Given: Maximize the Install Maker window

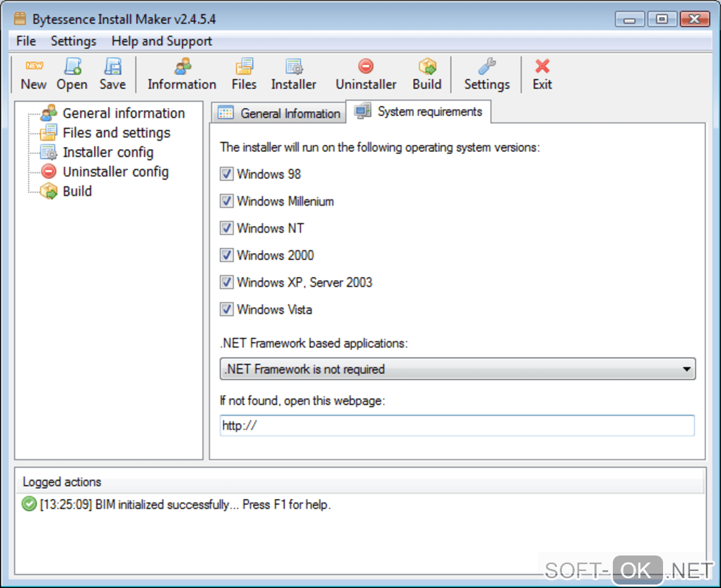Looking at the screenshot, I should point(662,19).
